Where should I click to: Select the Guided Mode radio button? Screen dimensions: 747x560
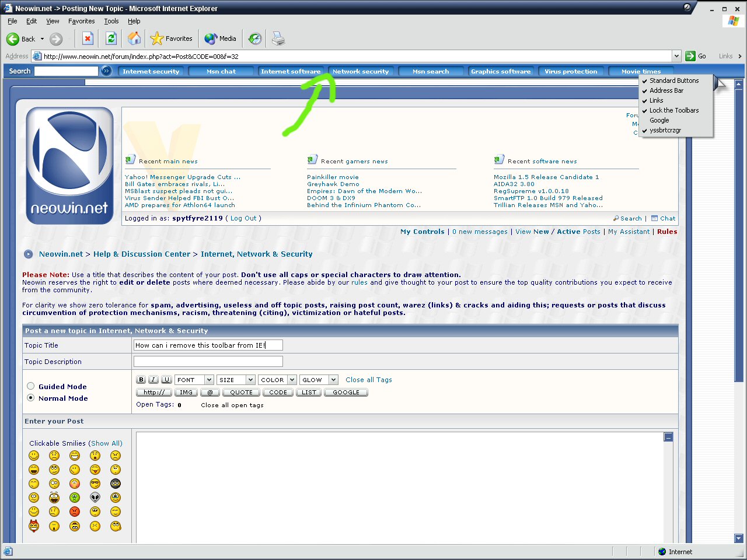point(31,386)
